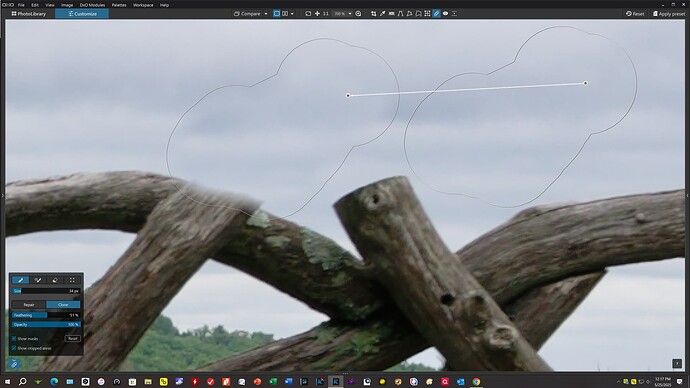Toggle the Show masks checkbox

point(14,338)
